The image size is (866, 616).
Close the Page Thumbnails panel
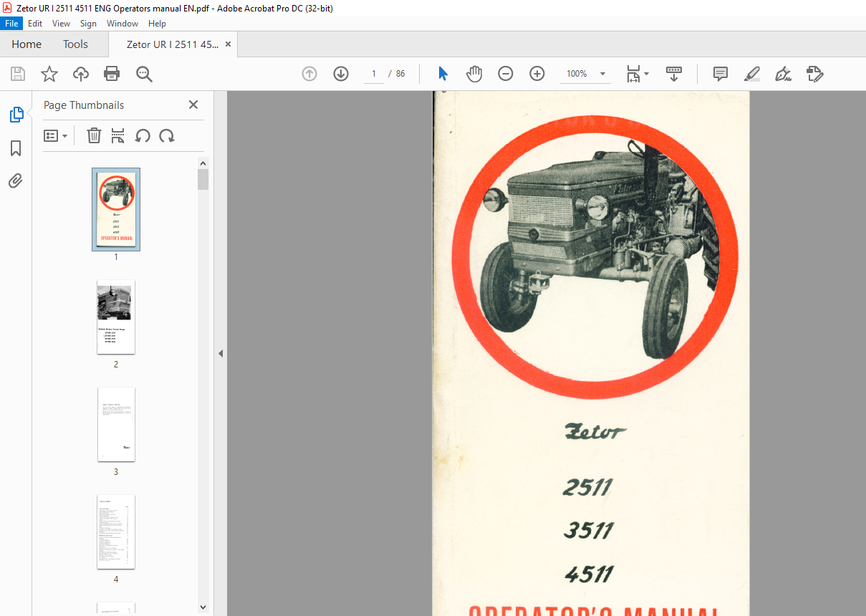[193, 105]
